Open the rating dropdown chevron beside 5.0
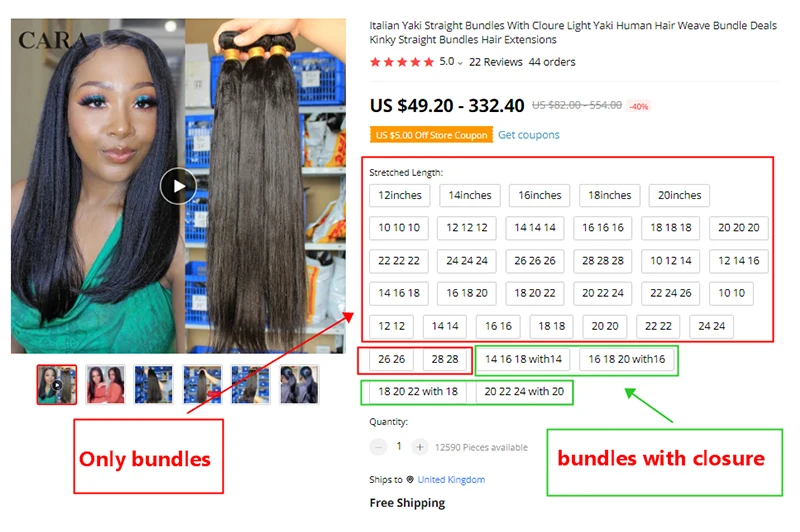800x532 pixels. pyautogui.click(x=460, y=63)
